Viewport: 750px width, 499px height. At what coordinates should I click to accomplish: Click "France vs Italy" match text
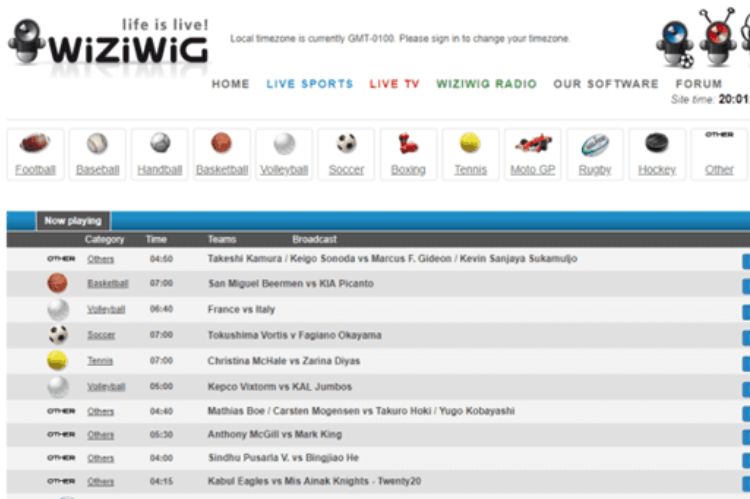241,309
